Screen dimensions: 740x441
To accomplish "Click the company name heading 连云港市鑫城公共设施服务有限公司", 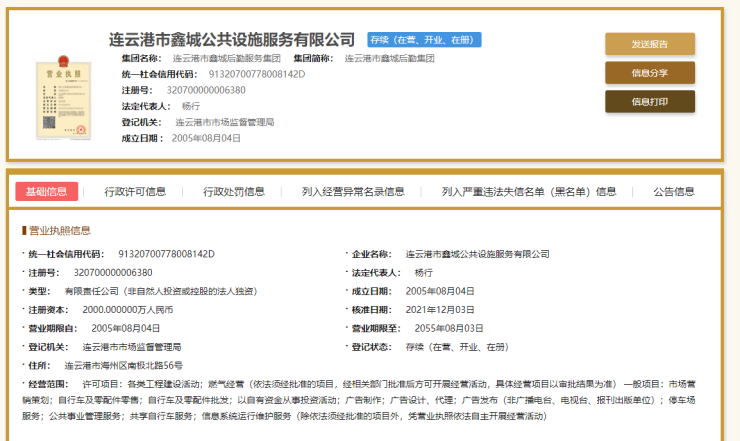I will [x=232, y=40].
